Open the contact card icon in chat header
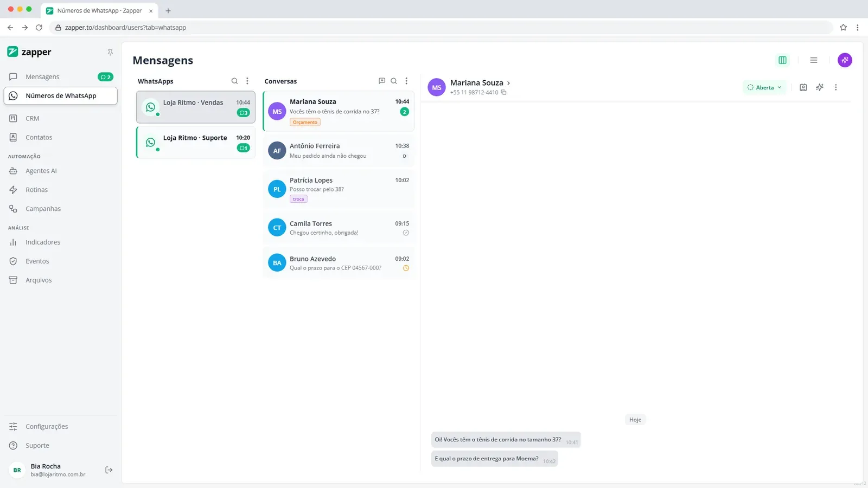Screen dimensions: 868x488 pyautogui.click(x=803, y=87)
